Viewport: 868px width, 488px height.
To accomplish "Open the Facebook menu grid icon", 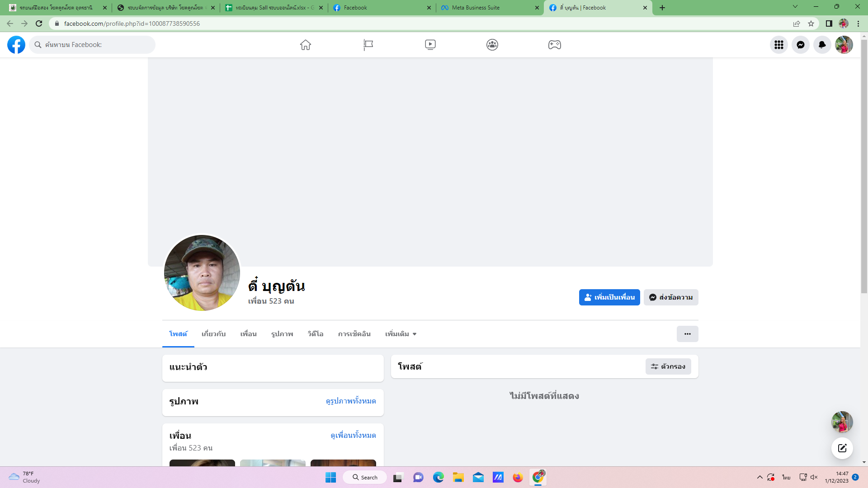I will (x=778, y=45).
